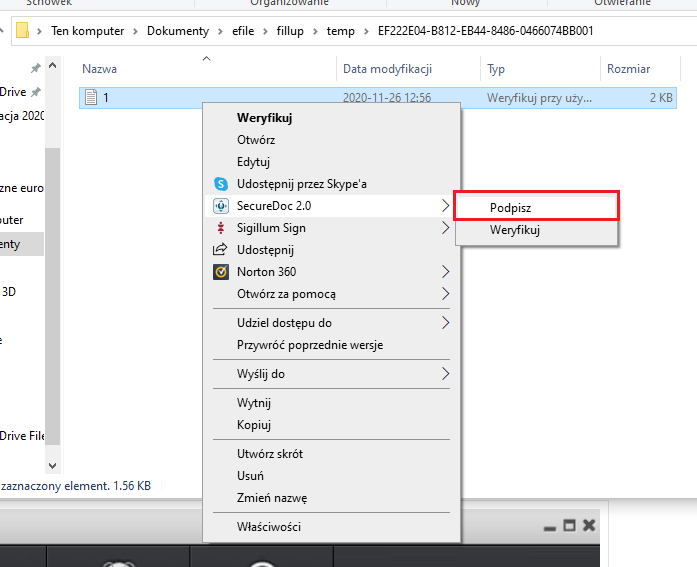The width and height of the screenshot is (697, 567).
Task: Click fillup in the address path
Action: tap(290, 31)
